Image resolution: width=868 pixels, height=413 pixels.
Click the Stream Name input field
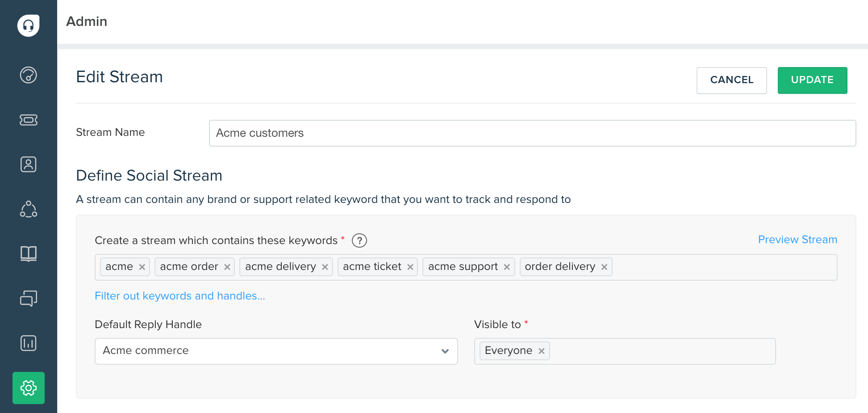(532, 133)
